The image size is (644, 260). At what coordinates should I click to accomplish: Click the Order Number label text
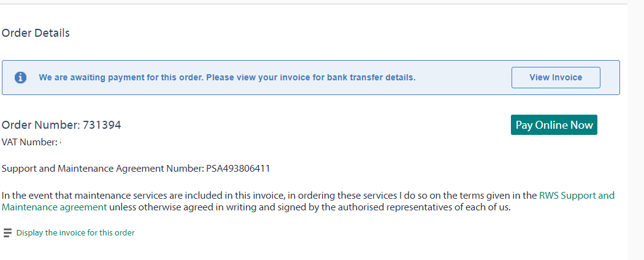click(41, 125)
